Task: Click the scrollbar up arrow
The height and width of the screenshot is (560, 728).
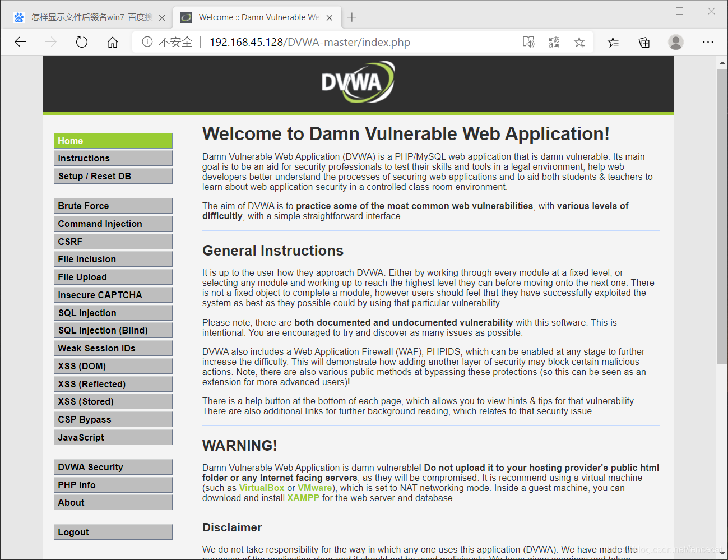Action: tap(722, 63)
